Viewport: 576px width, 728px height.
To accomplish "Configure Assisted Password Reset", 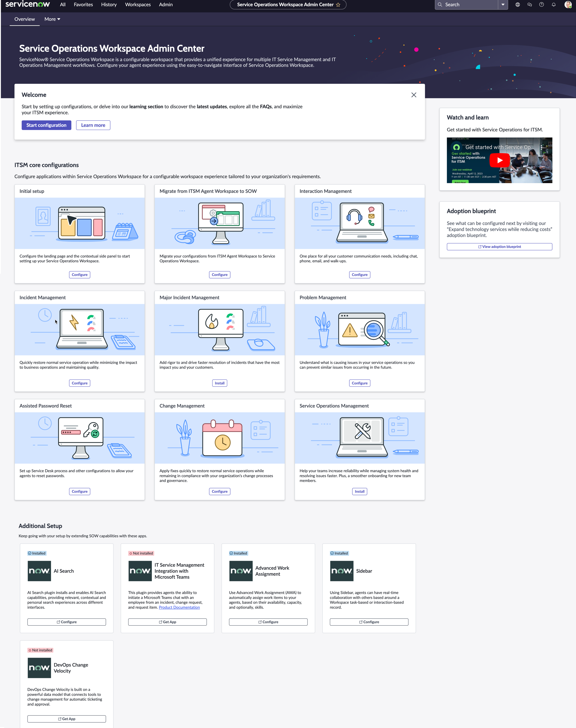I will pos(80,491).
